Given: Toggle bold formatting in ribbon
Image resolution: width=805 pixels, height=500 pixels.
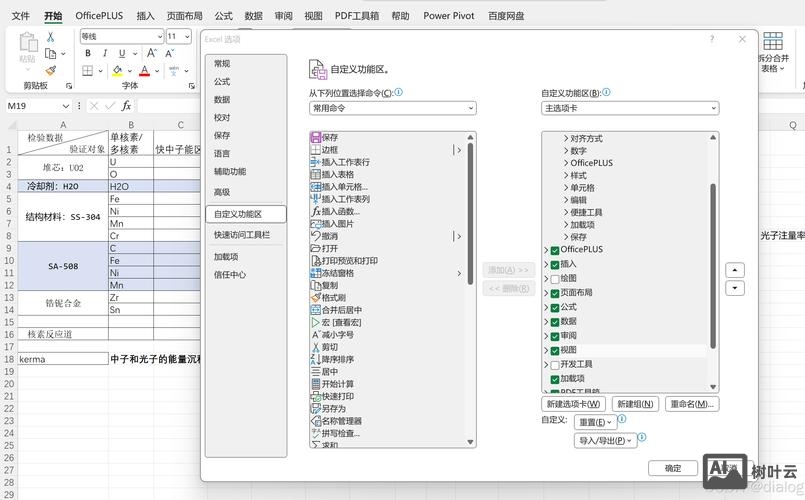Looking at the screenshot, I should click(88, 53).
